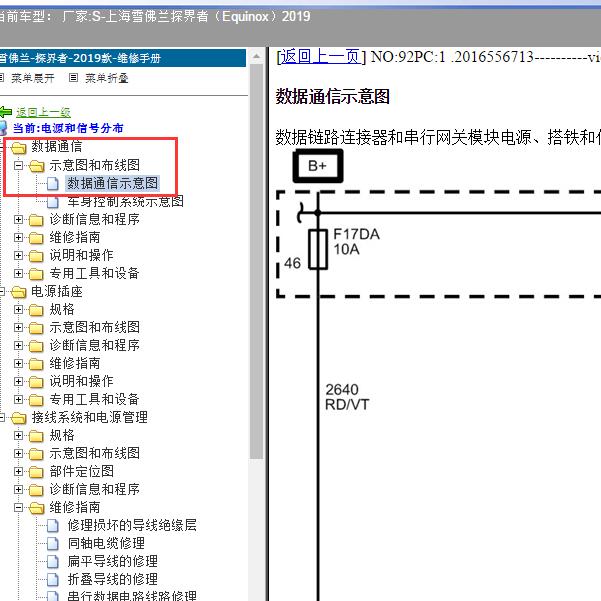Screen dimensions: 601x601
Task: Expand the 部件定位图 folder
Action: click(x=18, y=472)
